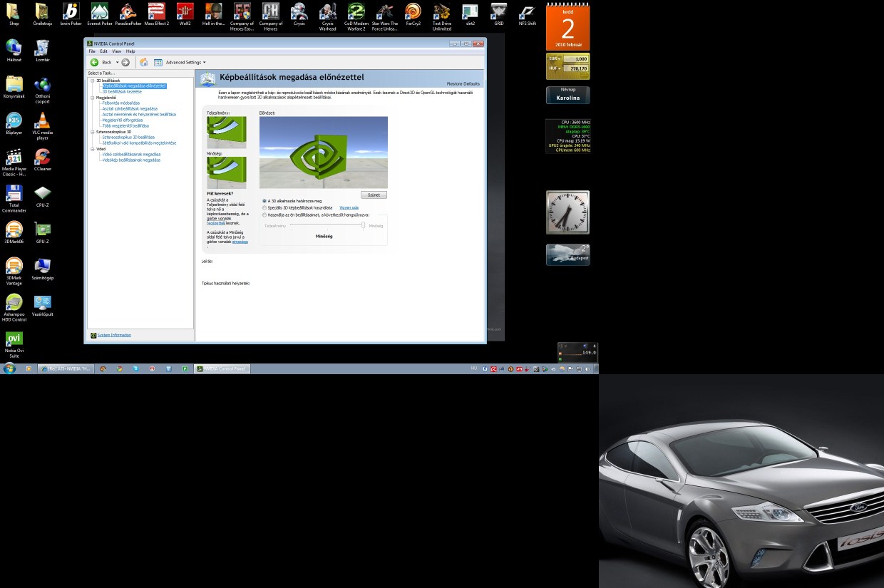Open the 3DMark06 desktop icon
The width and height of the screenshot is (884, 588).
tap(14, 232)
